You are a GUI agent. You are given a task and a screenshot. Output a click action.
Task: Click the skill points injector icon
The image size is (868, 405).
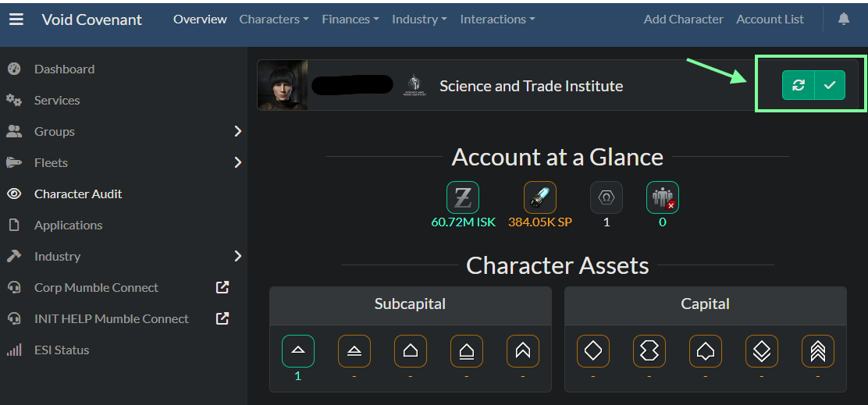pos(540,197)
